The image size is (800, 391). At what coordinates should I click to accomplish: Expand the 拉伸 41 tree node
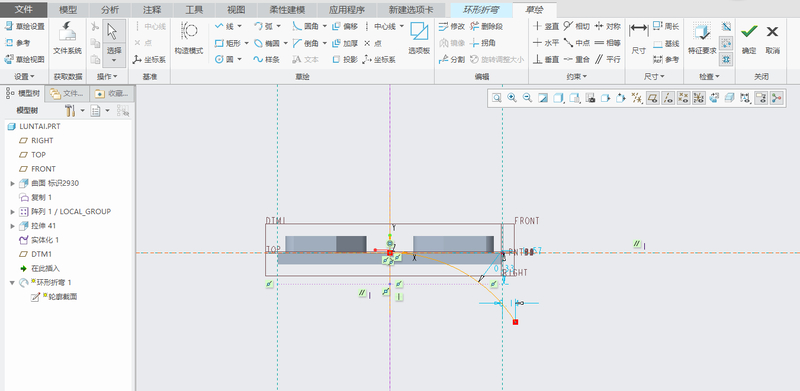13,226
